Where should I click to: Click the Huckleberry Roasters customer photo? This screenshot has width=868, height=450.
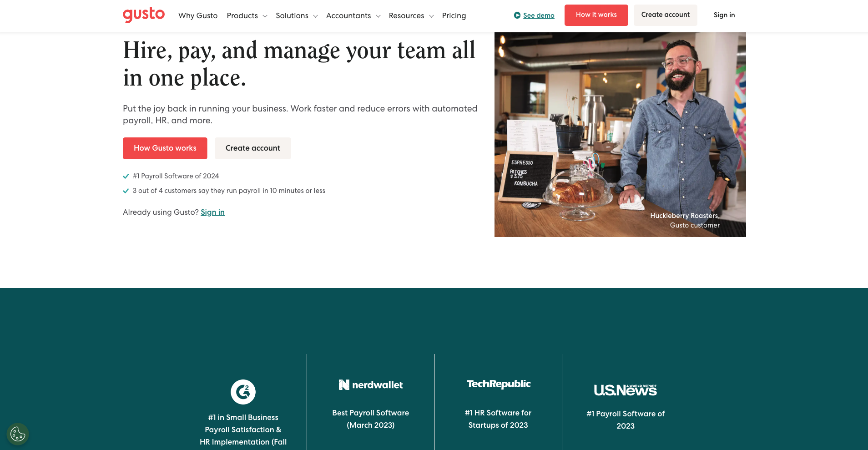620,134
